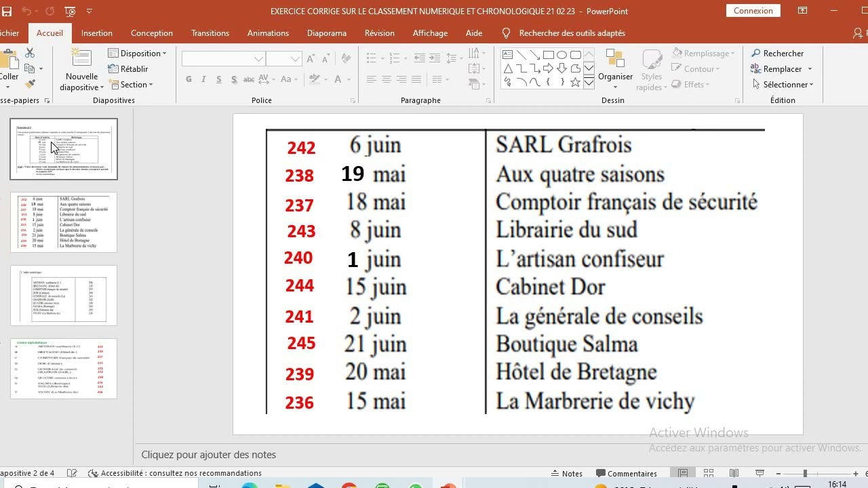868x488 pixels.
Task: Click the text highlight color button
Action: 314,79
